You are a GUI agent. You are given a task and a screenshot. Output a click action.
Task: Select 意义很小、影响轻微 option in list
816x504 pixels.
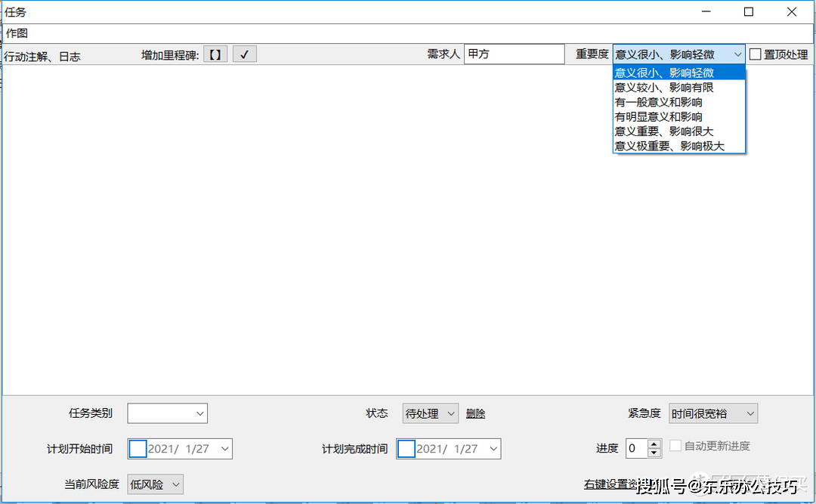[x=678, y=73]
